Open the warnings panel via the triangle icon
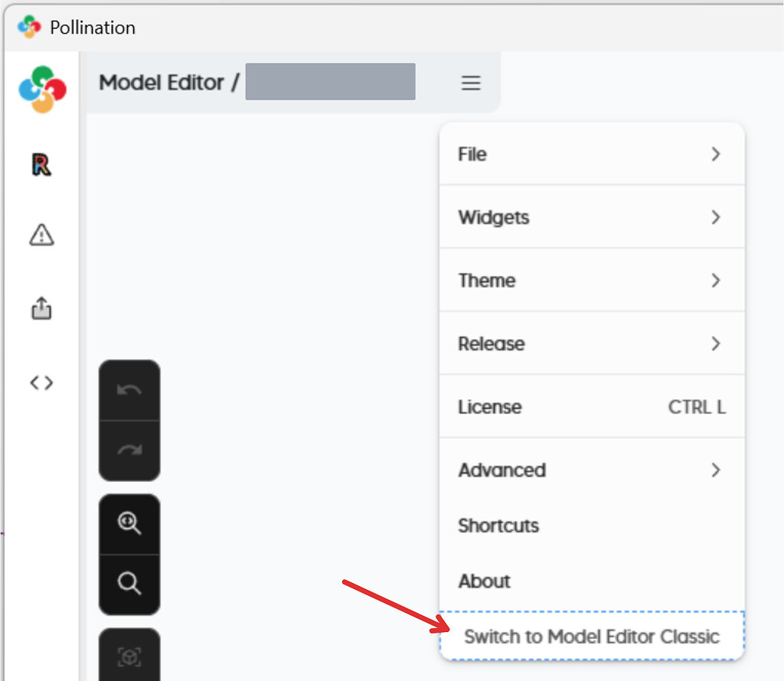The height and width of the screenshot is (681, 784). (x=41, y=235)
